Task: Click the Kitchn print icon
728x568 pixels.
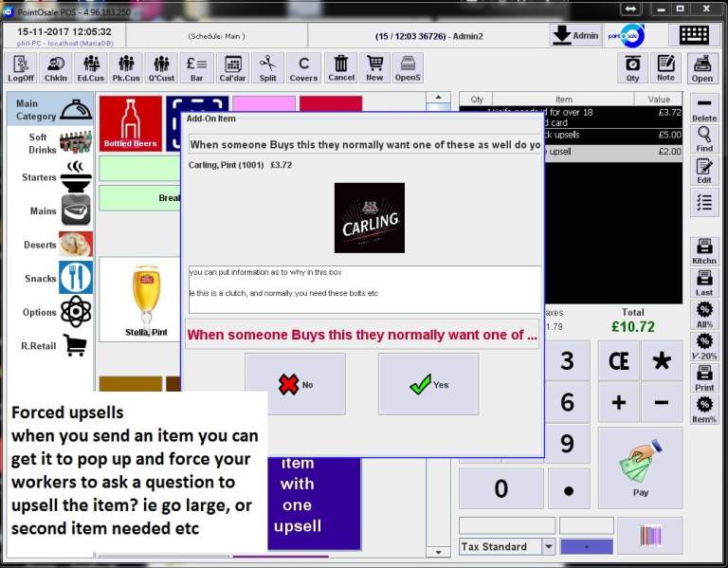Action: (x=704, y=251)
